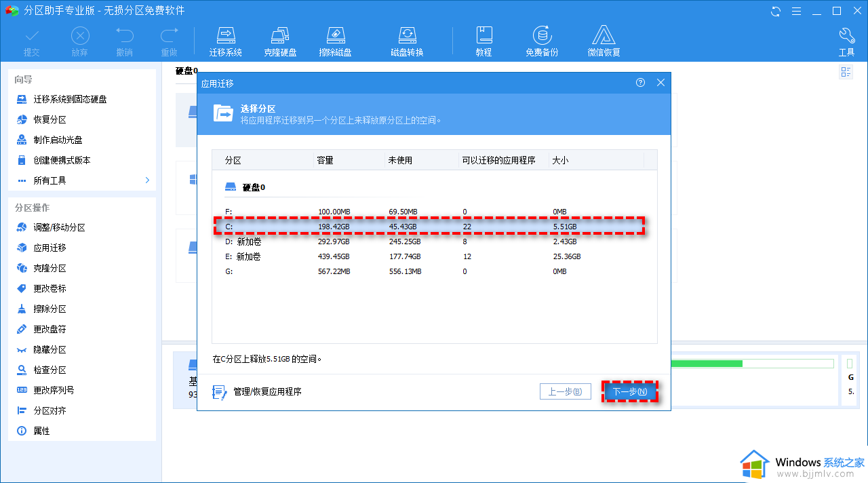Sort by 可以迁移的应用程序 column header
This screenshot has width=868, height=483.
tap(503, 160)
